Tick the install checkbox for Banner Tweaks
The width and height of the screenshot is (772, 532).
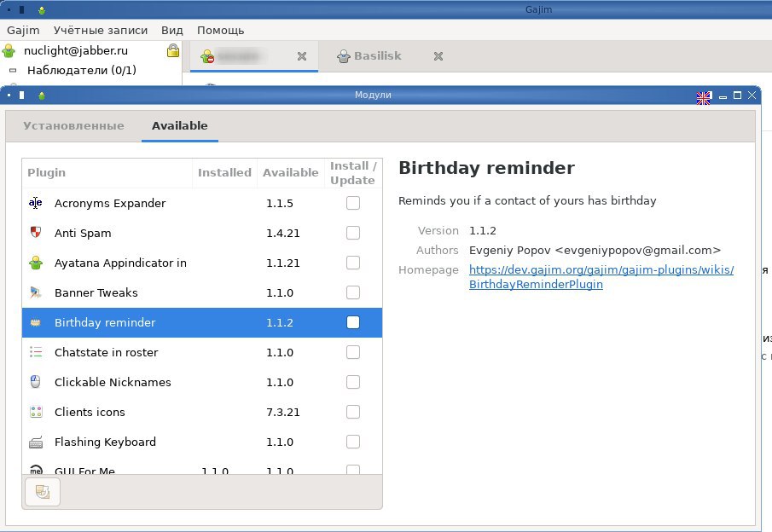coord(353,292)
